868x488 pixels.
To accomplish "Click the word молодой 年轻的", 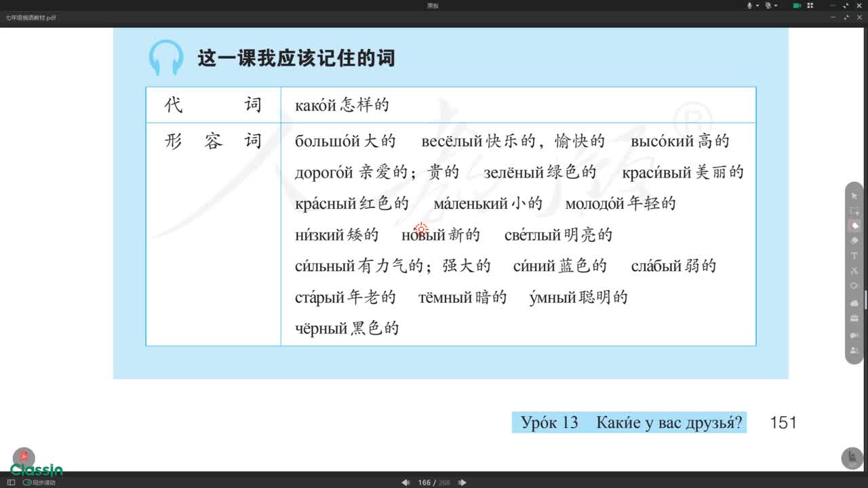I will click(x=620, y=203).
